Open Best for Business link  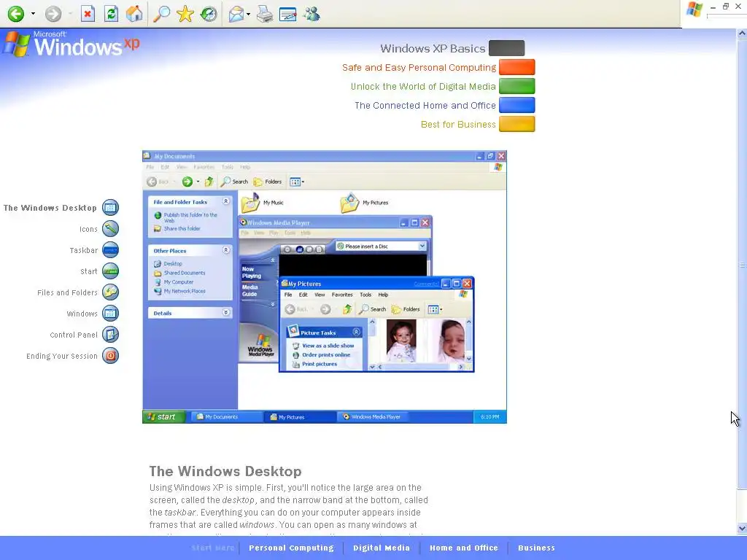[x=458, y=125]
